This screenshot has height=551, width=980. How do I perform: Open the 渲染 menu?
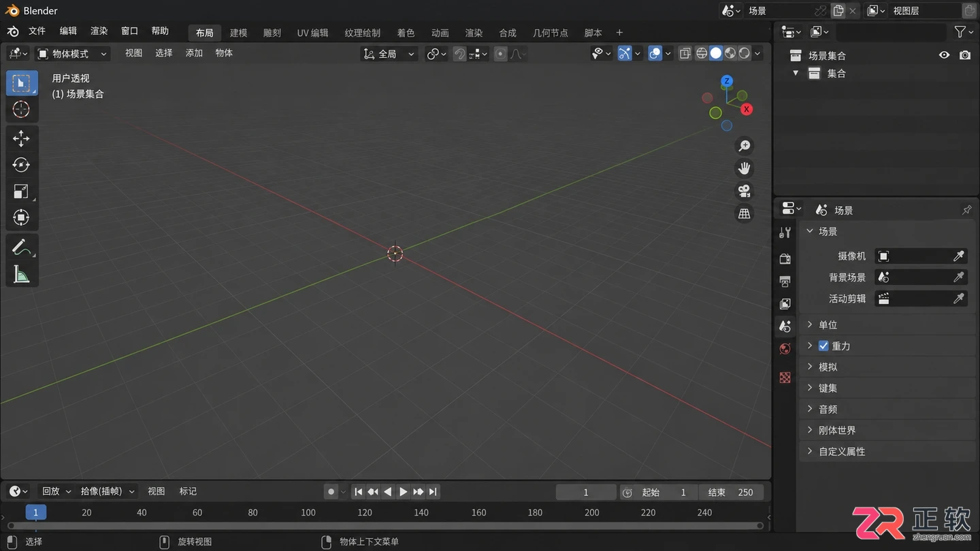(x=99, y=31)
